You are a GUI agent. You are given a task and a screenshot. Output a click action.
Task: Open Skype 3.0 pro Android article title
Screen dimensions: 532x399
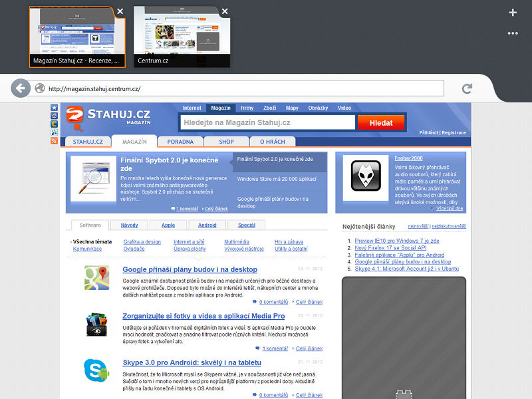[192, 362]
